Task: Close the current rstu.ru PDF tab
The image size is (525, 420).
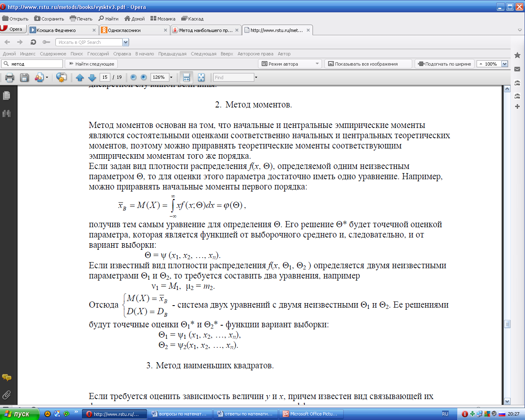Action: (308, 30)
